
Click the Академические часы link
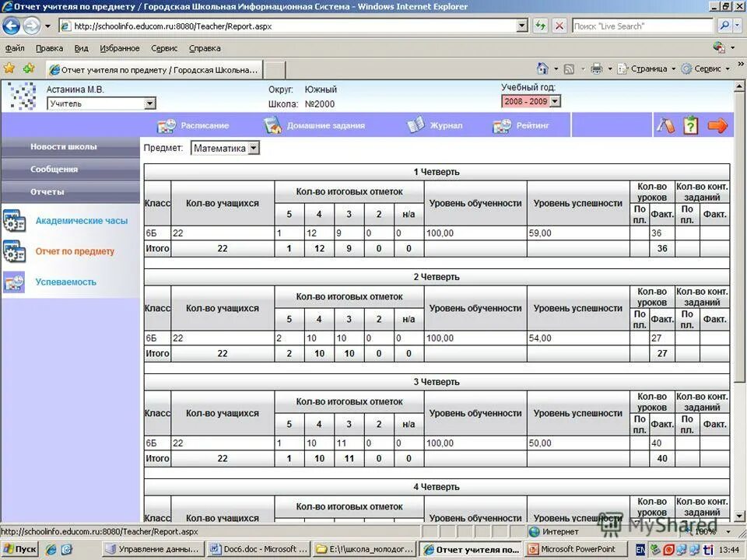coord(82,221)
